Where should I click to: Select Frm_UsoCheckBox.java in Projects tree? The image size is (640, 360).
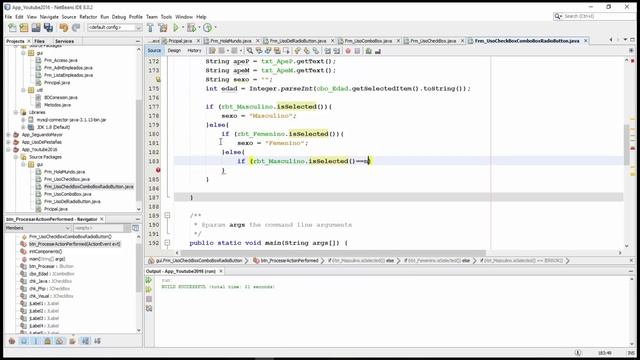[67, 179]
